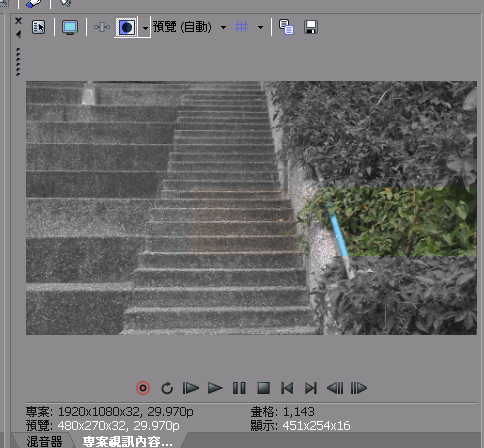Go to start of project
484x448 pixels.
click(x=287, y=388)
